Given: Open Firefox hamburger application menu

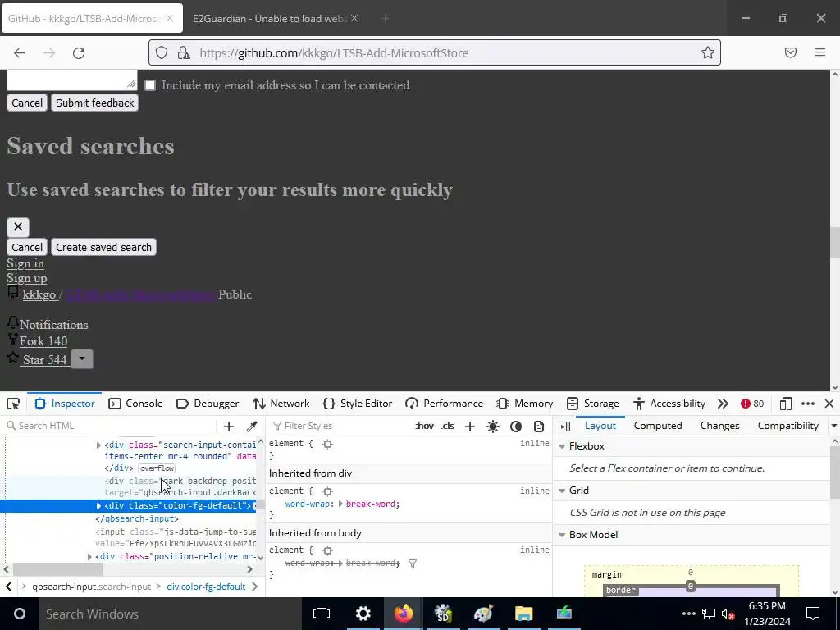Looking at the screenshot, I should click(820, 52).
